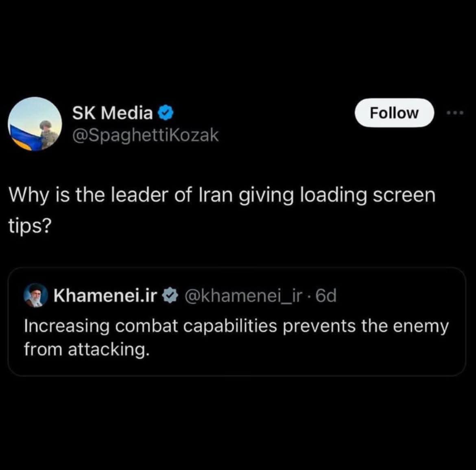476x470 pixels.
Task: Click the verified badge beside Khamenei.ir
Action: (x=170, y=295)
